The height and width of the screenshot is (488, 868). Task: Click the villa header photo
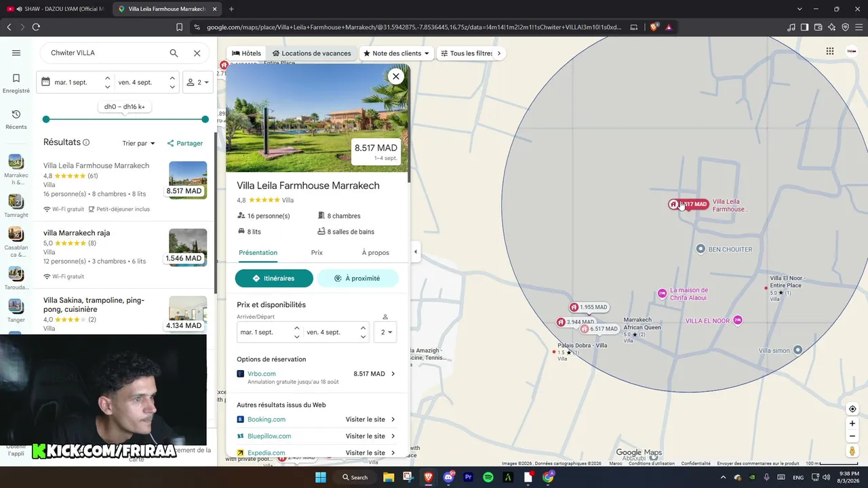[x=317, y=118]
